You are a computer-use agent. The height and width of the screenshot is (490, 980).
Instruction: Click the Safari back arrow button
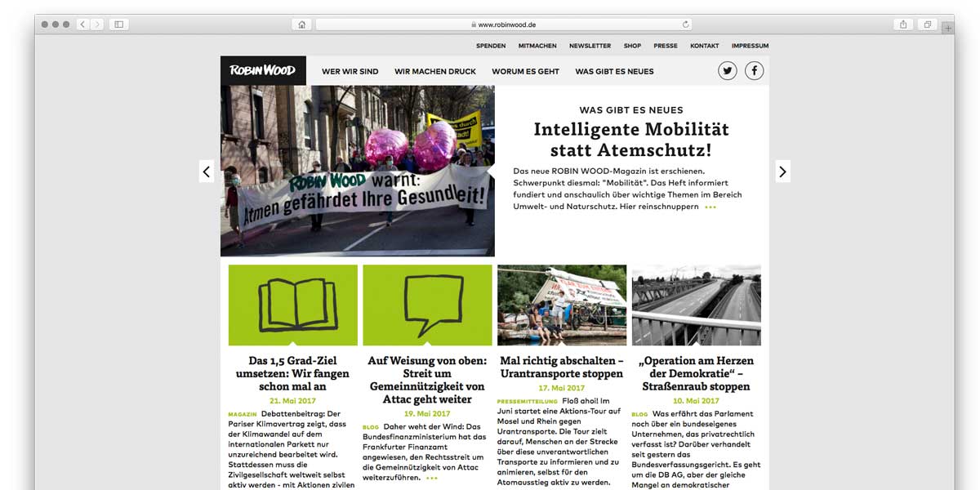click(83, 24)
